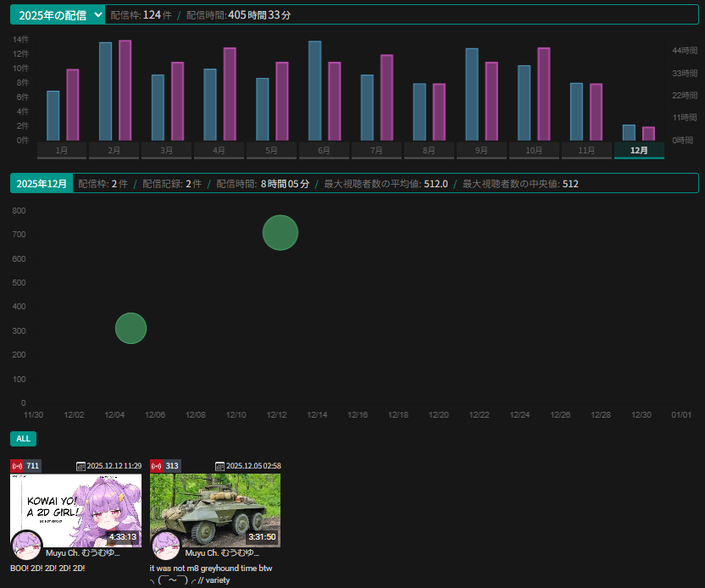Select the 2月 month tab
705x588 pixels.
pyautogui.click(x=114, y=150)
